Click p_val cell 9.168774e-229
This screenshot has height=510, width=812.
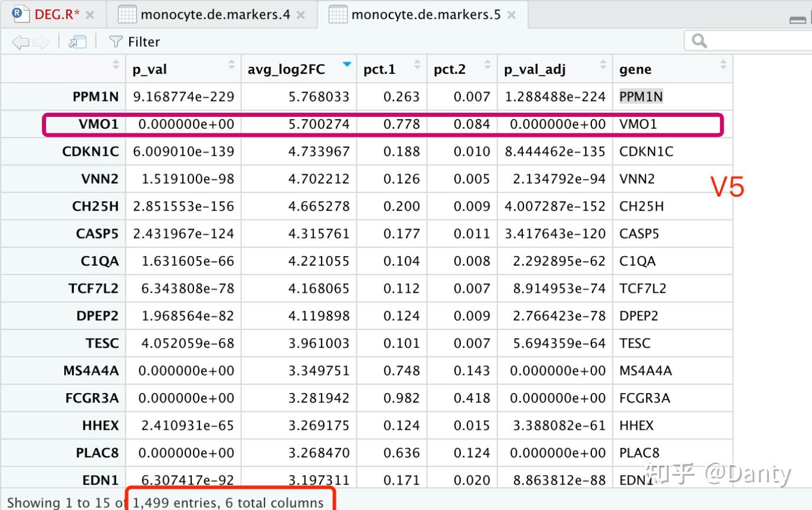(x=184, y=97)
